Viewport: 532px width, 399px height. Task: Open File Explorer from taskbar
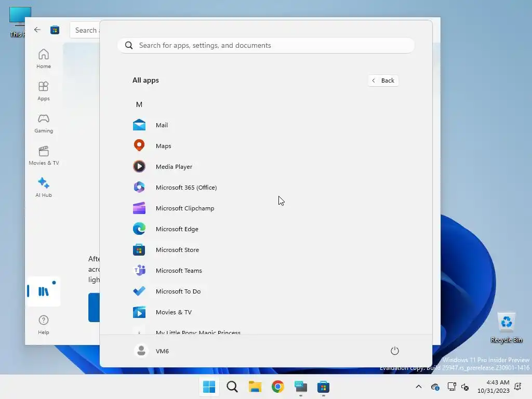point(255,387)
